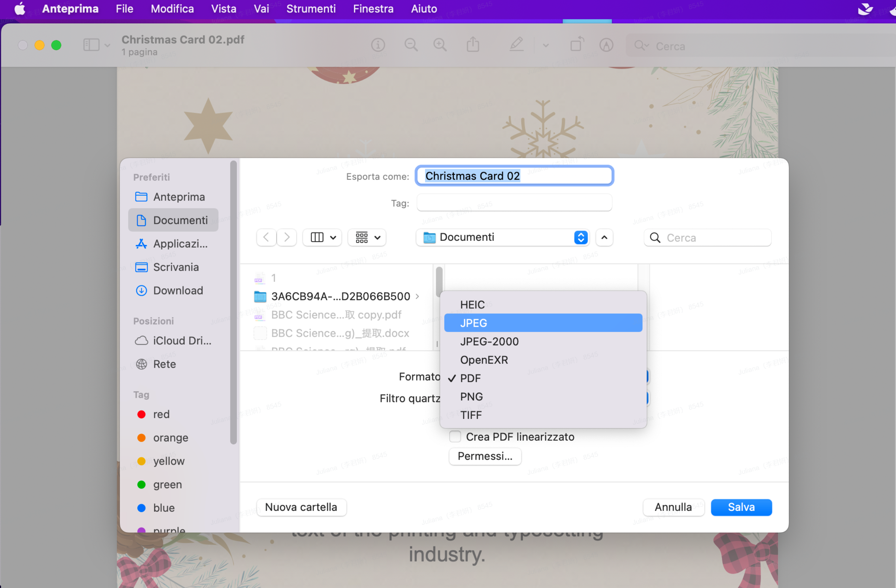Click the share icon in toolbar
Viewport: 896px width, 588px height.
[x=473, y=45]
